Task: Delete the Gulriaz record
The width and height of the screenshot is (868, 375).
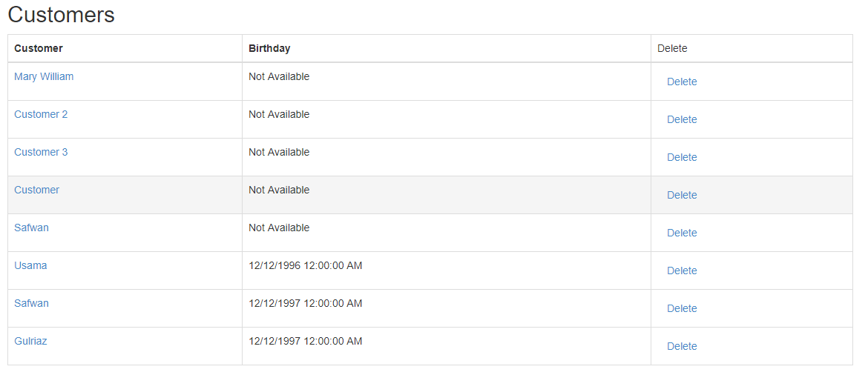Action: [682, 346]
